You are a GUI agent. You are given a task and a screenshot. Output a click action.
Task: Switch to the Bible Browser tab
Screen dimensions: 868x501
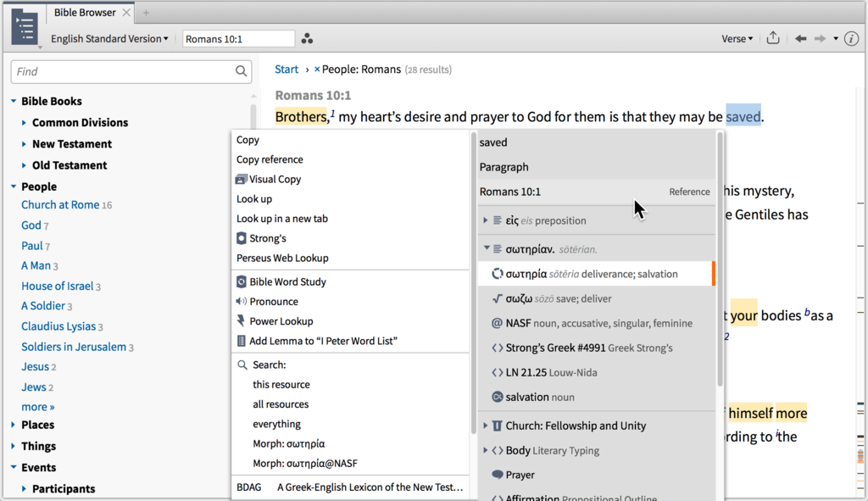[85, 12]
